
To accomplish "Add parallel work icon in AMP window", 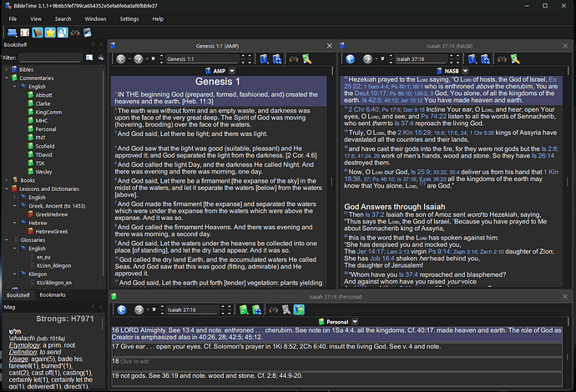I will pyautogui.click(x=277, y=58).
